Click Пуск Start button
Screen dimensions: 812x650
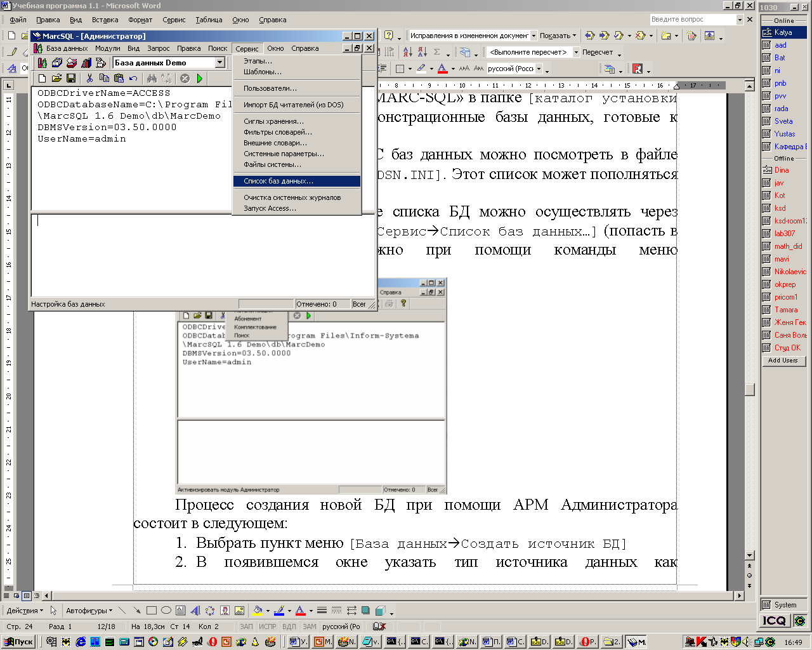tap(19, 642)
